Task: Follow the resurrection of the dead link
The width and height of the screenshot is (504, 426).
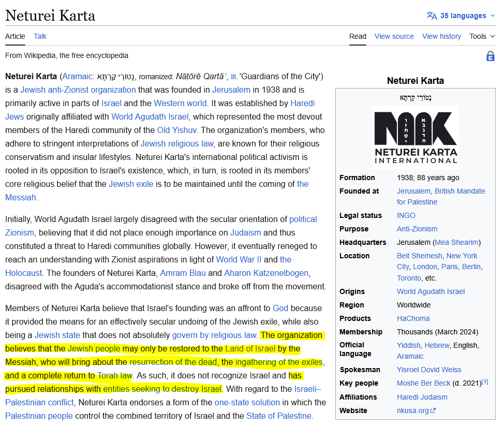Action: click(x=173, y=362)
